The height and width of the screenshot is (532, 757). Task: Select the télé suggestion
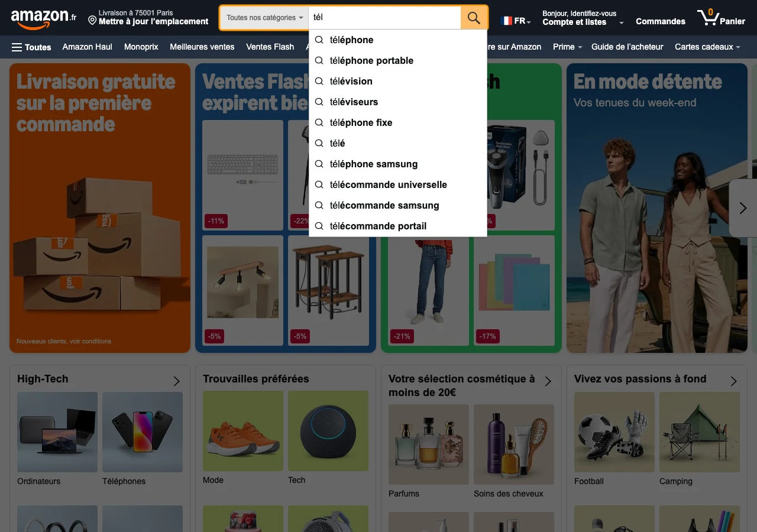(x=397, y=143)
